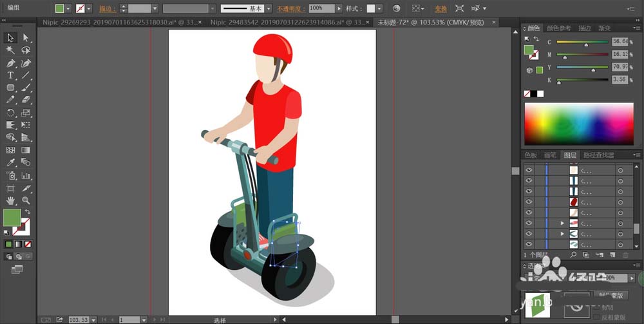Select the Type (T) tool

tap(10, 75)
